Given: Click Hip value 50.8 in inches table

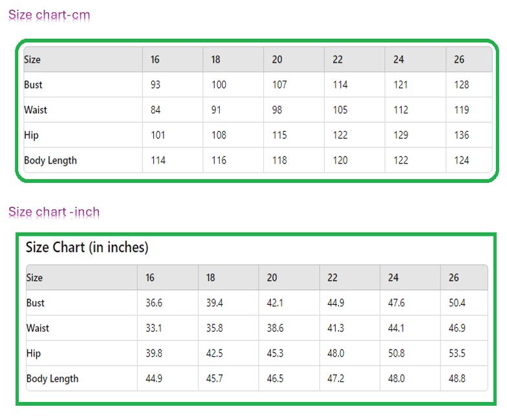Looking at the screenshot, I should [396, 353].
